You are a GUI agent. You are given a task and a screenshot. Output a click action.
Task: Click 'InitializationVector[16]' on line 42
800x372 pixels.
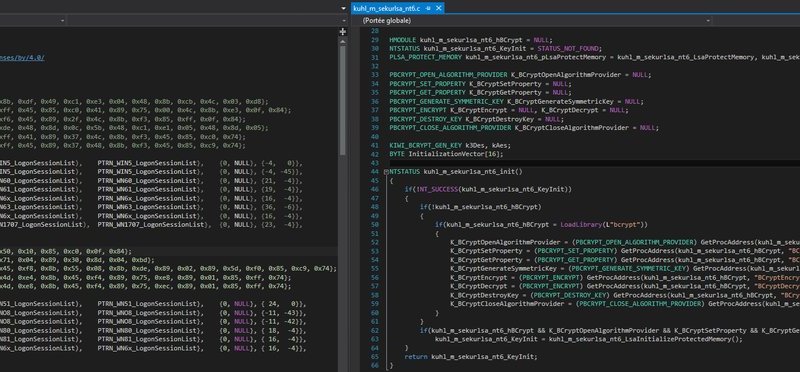pyautogui.click(x=454, y=154)
